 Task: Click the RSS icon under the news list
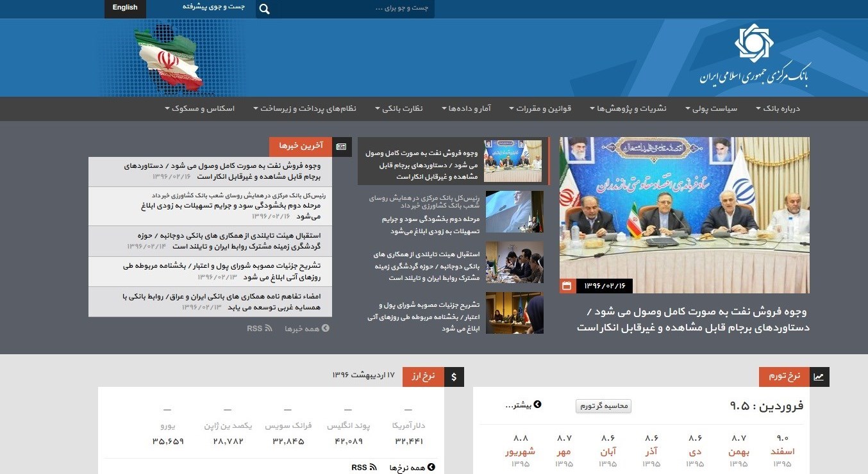268,328
